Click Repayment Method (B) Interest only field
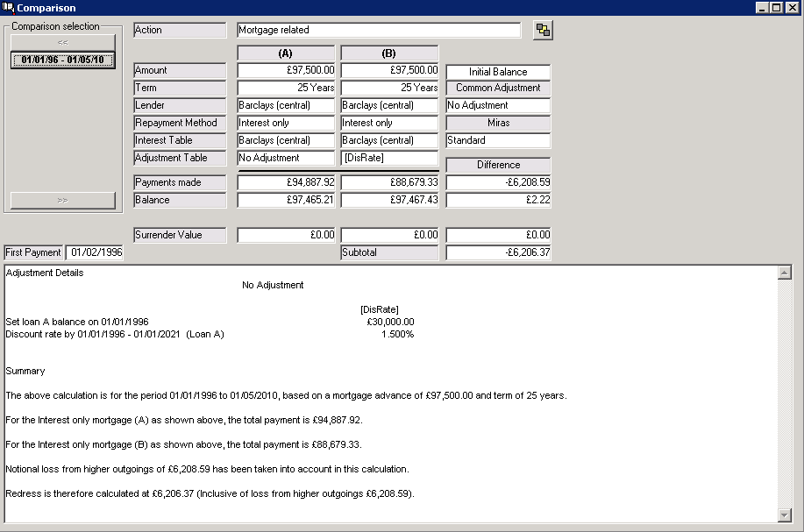Screen dimensions: 804x532 pos(389,123)
